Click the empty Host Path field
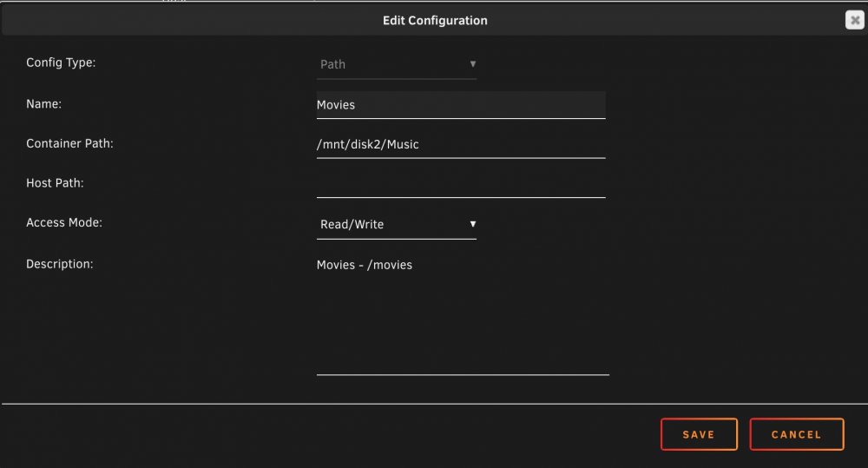The width and height of the screenshot is (868, 468). point(461,184)
